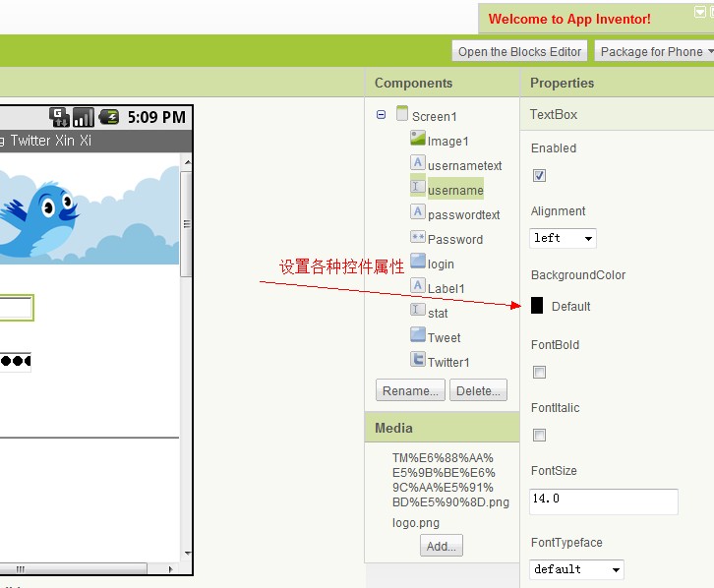Click the username text box in phone preview
This screenshot has height=588, width=714.
(17, 308)
